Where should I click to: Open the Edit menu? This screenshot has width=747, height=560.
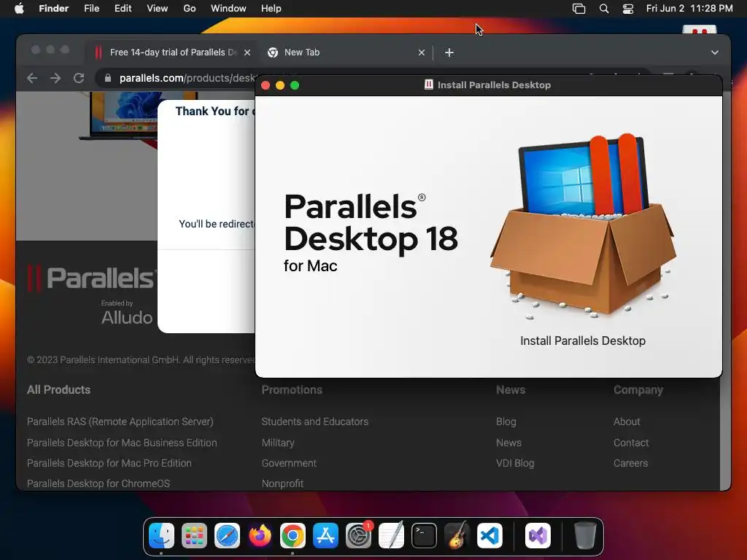123,9
